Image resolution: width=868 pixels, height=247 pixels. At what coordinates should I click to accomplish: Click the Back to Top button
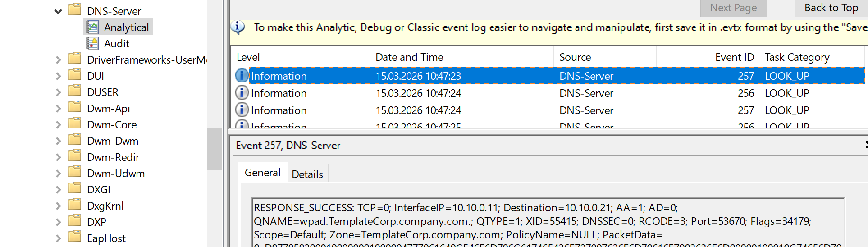(831, 8)
